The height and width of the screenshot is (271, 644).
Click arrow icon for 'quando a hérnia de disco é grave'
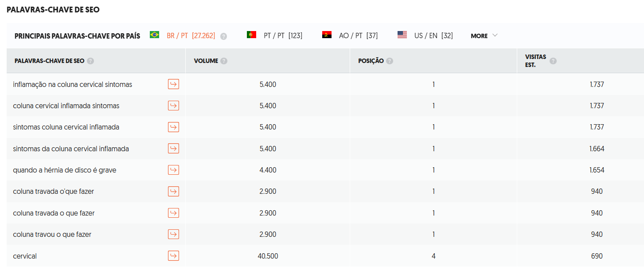(173, 170)
